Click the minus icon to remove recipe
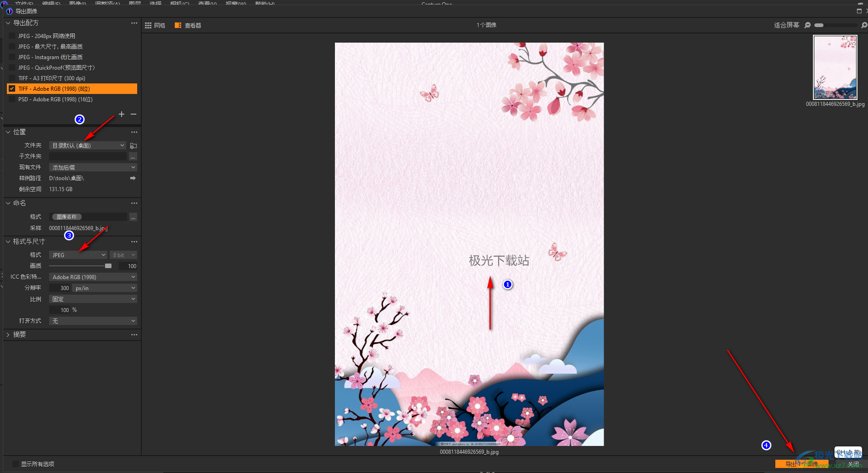This screenshot has width=868, height=473. click(134, 114)
